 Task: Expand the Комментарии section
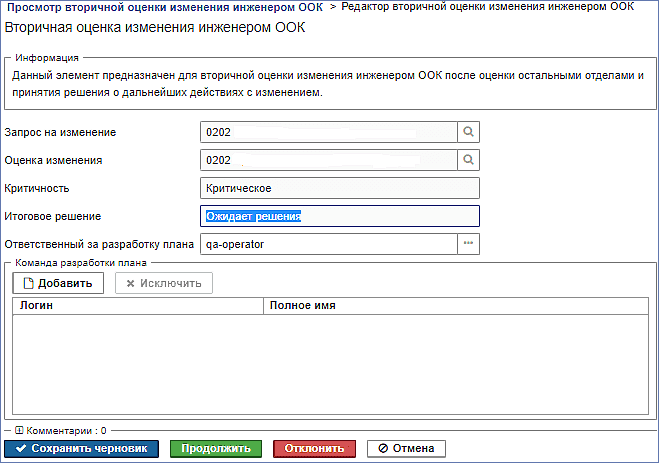(x=19, y=430)
